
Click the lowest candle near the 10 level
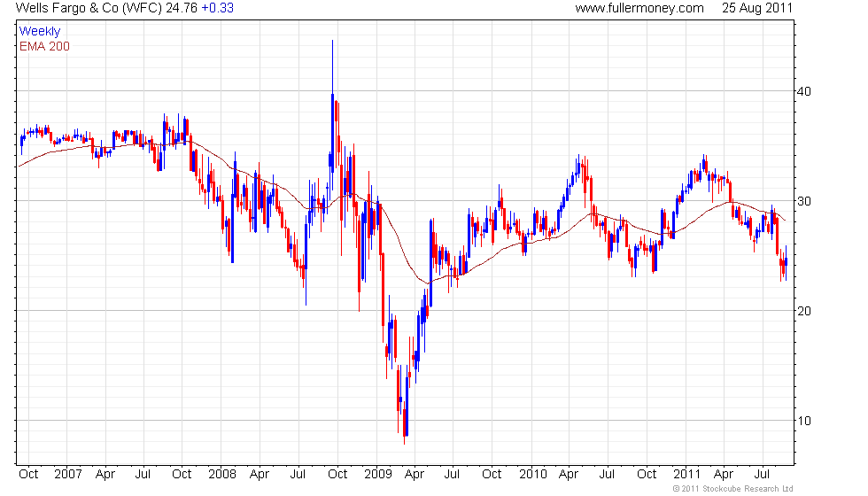[405, 440]
